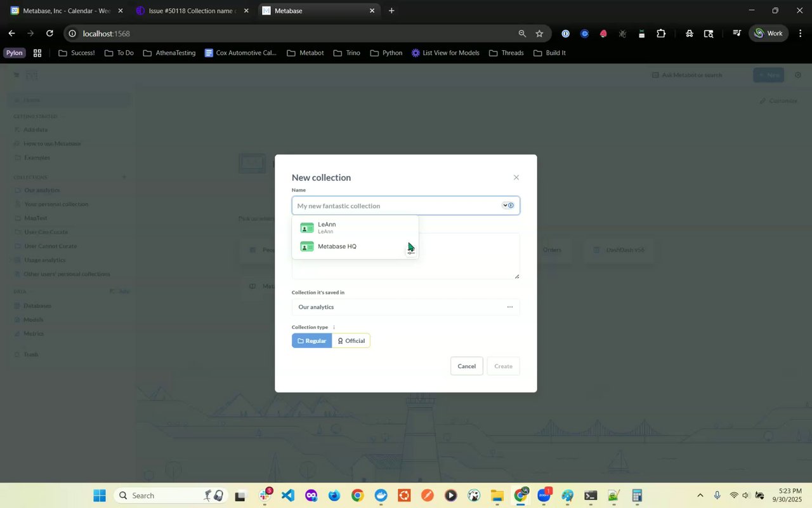Open Firefox from the taskbar
812x508 pixels.
tap(334, 496)
